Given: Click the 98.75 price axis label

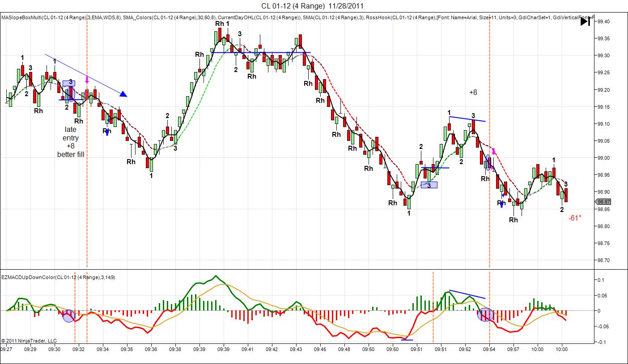Looking at the screenshot, I should [x=604, y=243].
